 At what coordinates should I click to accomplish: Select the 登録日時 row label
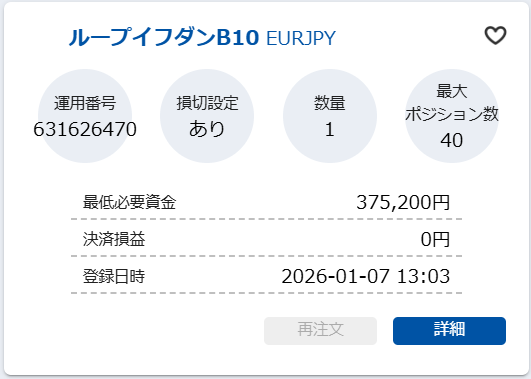(114, 276)
